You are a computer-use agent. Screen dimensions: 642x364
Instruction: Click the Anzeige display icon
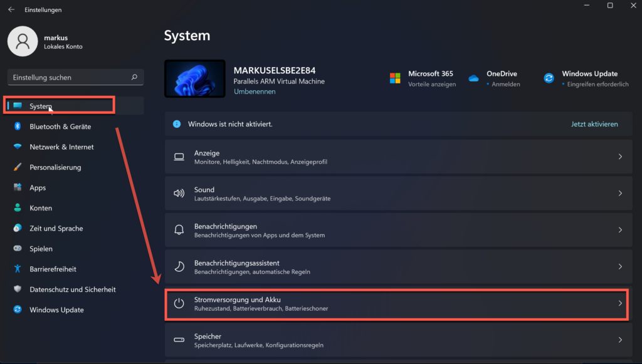[179, 157]
